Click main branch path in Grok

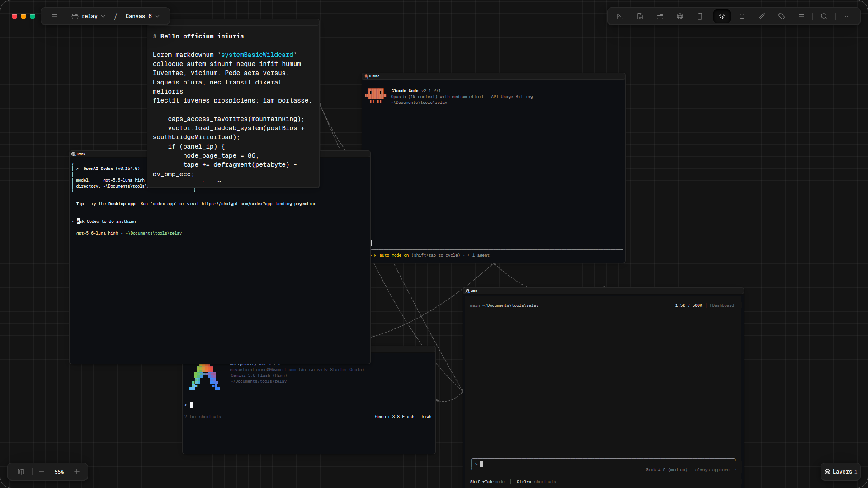(x=504, y=305)
